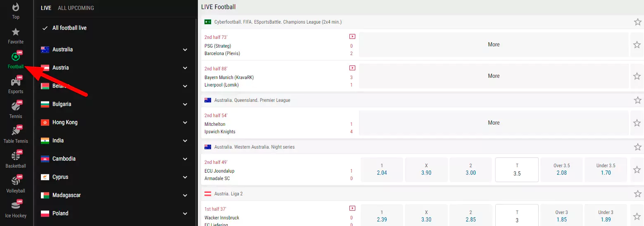
Task: Expand Hong Kong leagues chevron
Action: coord(185,123)
